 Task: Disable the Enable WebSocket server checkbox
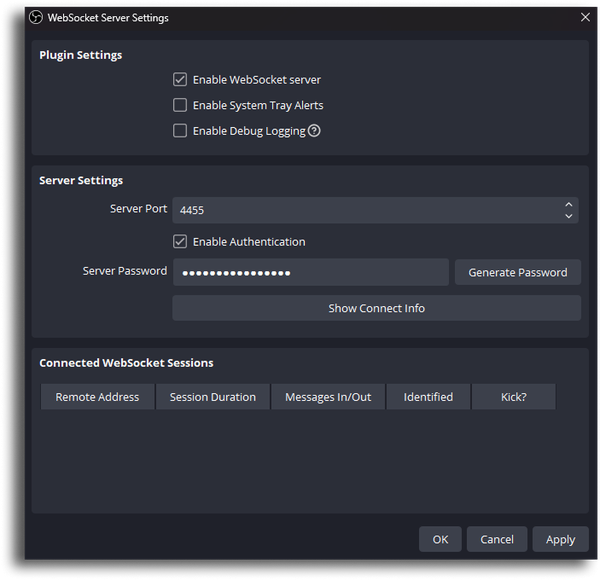[180, 80]
